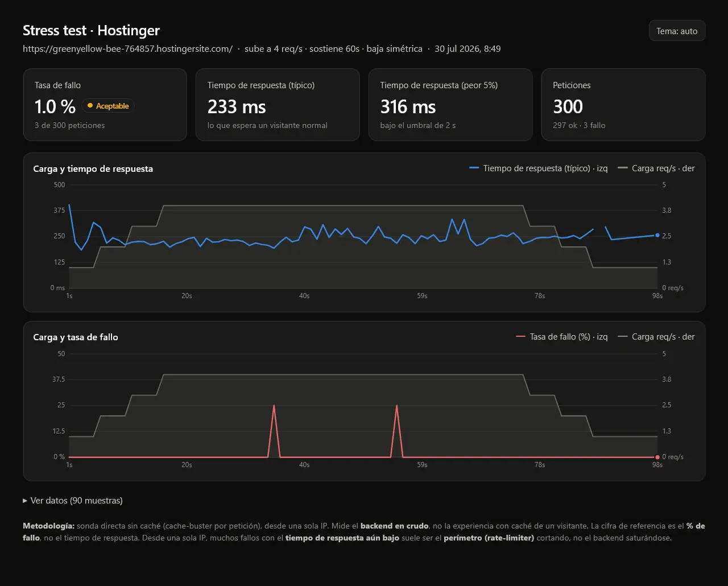Click 'sube a 4 req/s' description text
Viewport: 728px width, 586px height.
tap(274, 49)
